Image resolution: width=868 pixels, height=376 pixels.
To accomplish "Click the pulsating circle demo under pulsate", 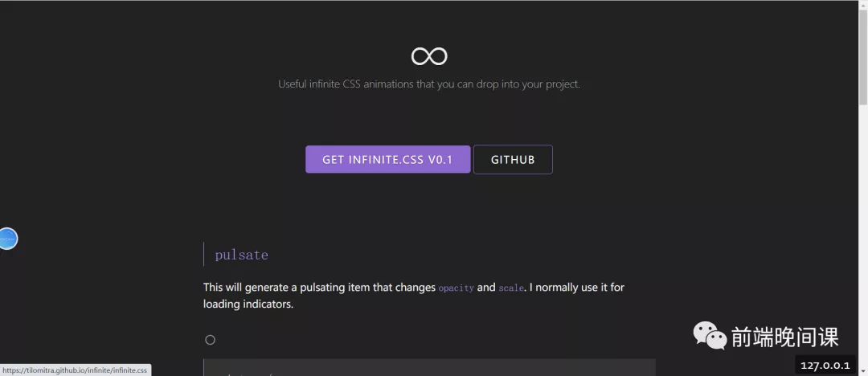I will coord(210,340).
